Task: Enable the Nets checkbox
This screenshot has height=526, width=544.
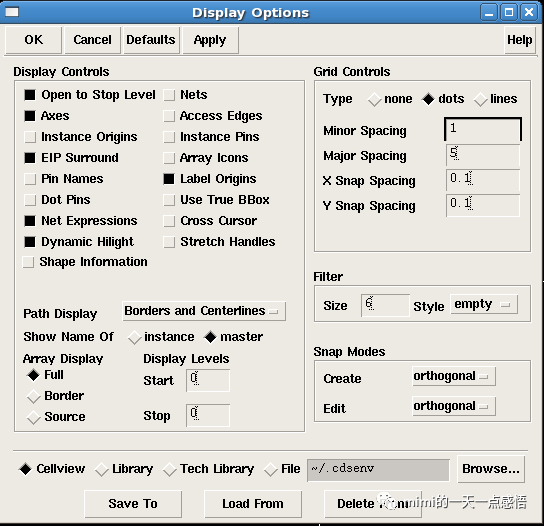Action: pyautogui.click(x=169, y=95)
